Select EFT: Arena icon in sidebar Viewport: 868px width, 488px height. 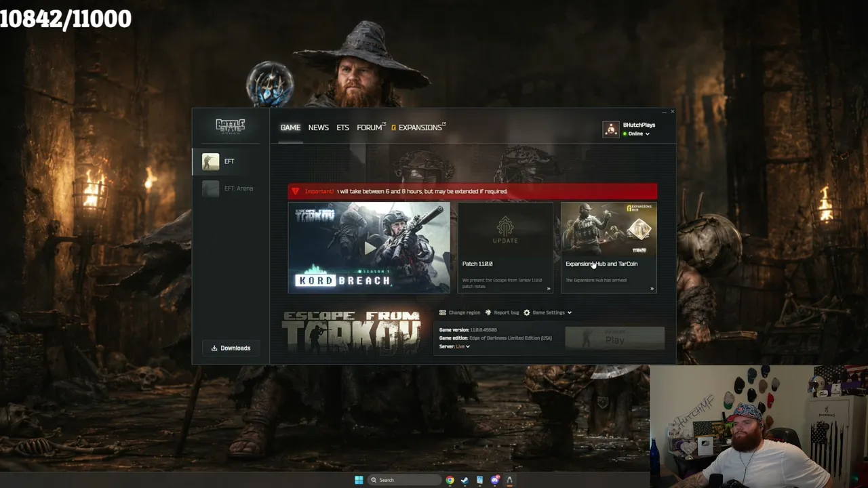[x=210, y=188]
